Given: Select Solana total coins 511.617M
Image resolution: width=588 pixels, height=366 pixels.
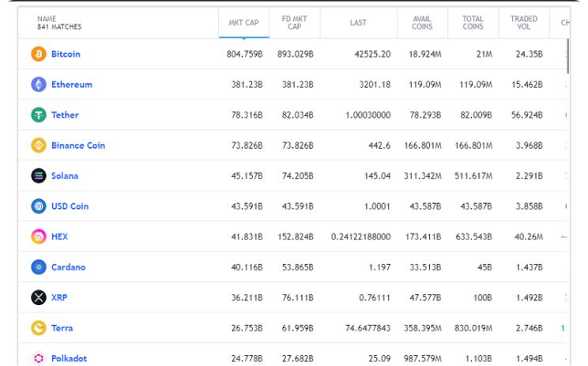Looking at the screenshot, I should 473,175.
